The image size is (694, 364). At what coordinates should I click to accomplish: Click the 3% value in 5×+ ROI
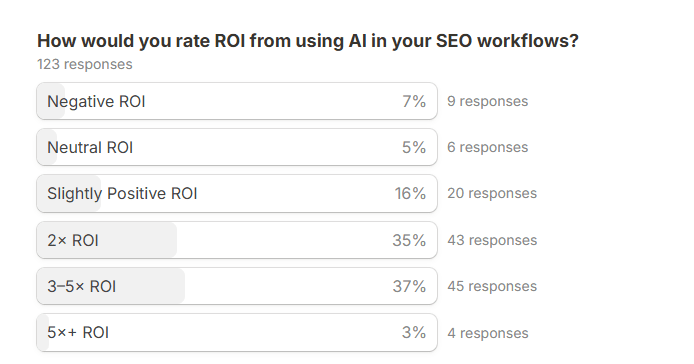[414, 333]
